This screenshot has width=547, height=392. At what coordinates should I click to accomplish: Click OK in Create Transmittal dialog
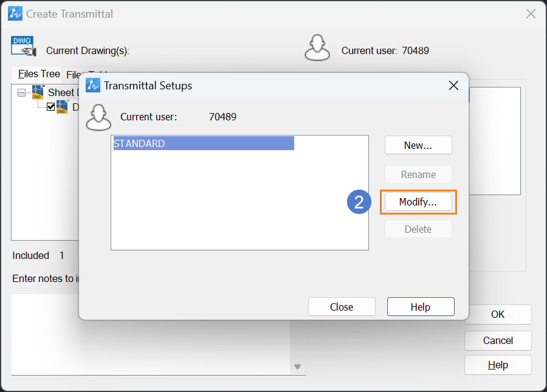[498, 315]
